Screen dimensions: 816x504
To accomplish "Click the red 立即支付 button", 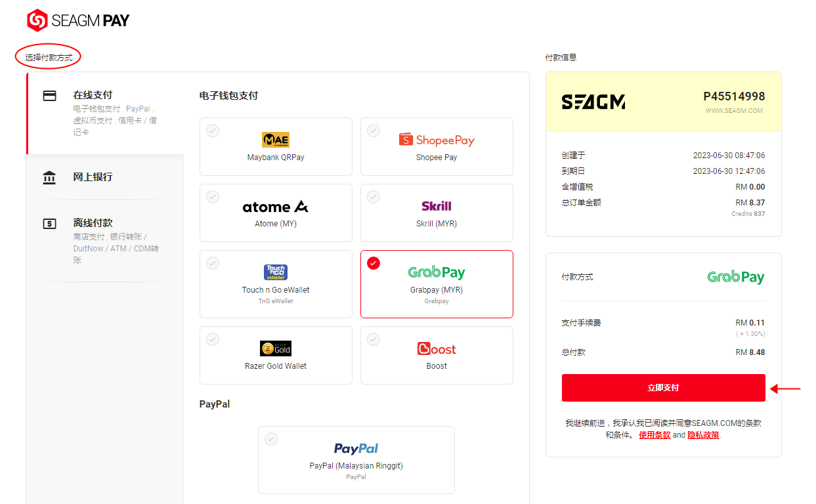I will coord(664,388).
